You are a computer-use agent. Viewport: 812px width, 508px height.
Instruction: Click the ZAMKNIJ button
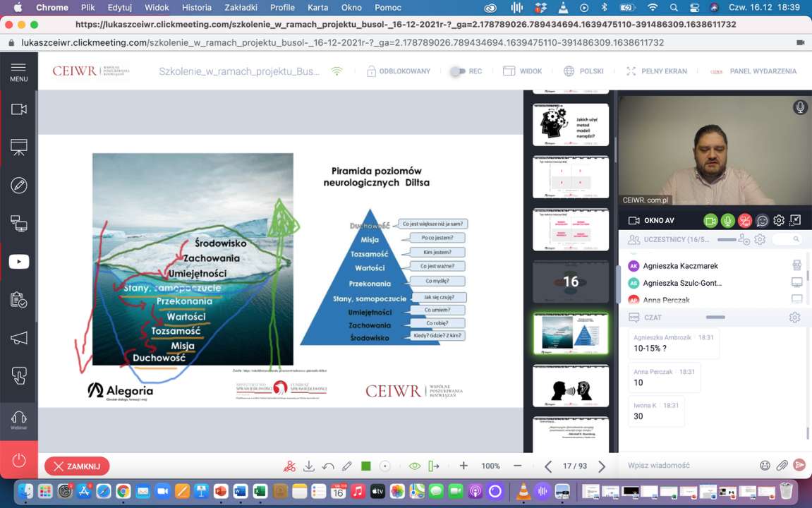(x=77, y=466)
